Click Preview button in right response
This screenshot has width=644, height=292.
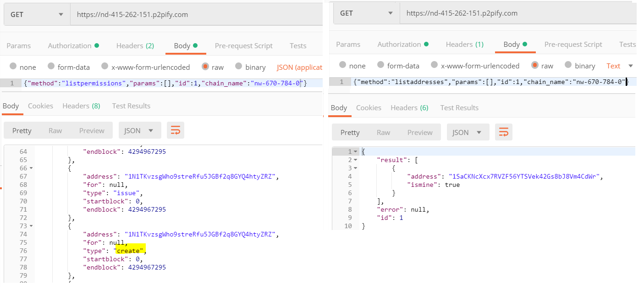420,132
